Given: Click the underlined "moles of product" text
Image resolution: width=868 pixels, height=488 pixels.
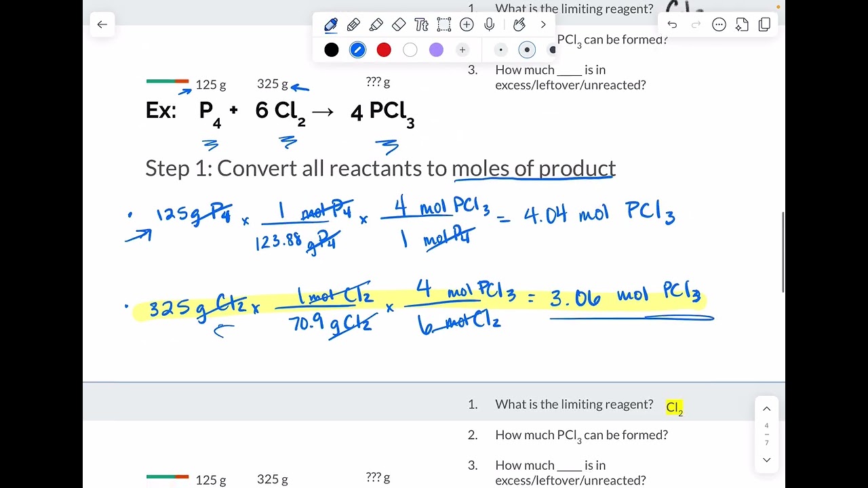Looking at the screenshot, I should [x=534, y=168].
